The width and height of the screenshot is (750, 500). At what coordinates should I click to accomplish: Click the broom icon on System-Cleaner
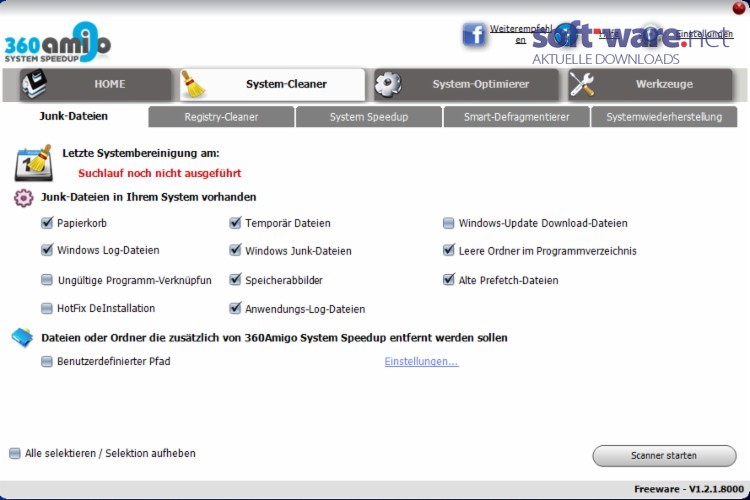(193, 84)
